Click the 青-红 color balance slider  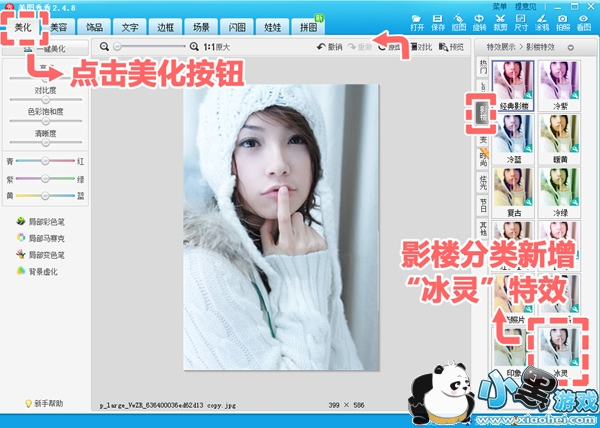[45, 161]
